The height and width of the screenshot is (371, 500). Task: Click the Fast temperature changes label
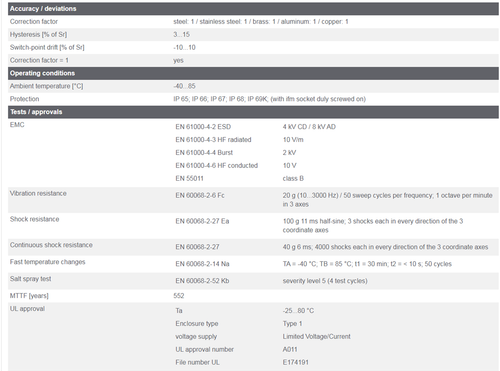(47, 262)
